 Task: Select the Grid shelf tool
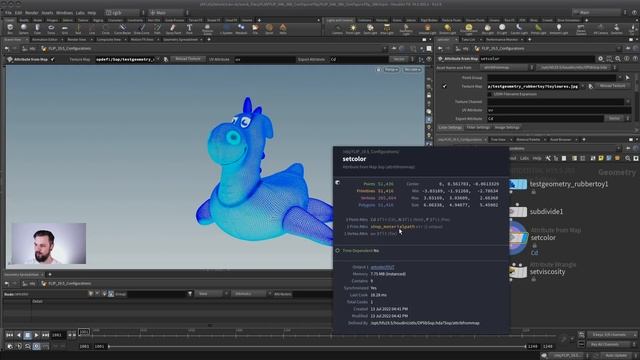(64, 29)
